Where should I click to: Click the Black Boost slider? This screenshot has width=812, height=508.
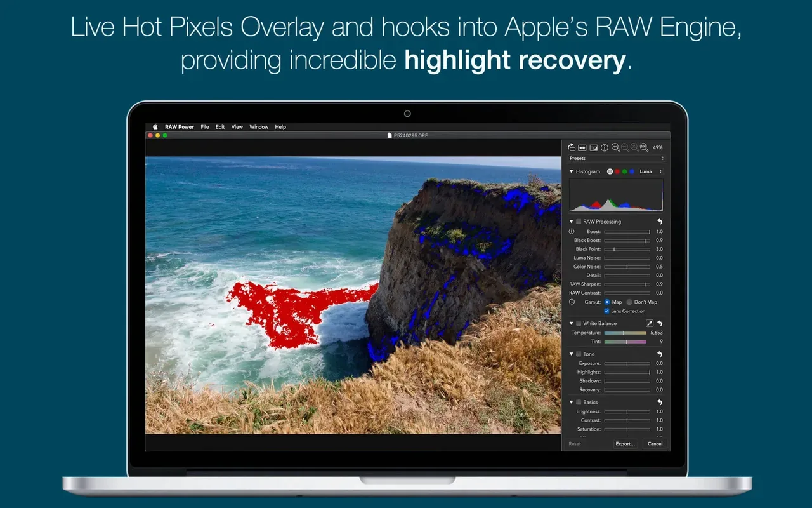[x=627, y=241]
